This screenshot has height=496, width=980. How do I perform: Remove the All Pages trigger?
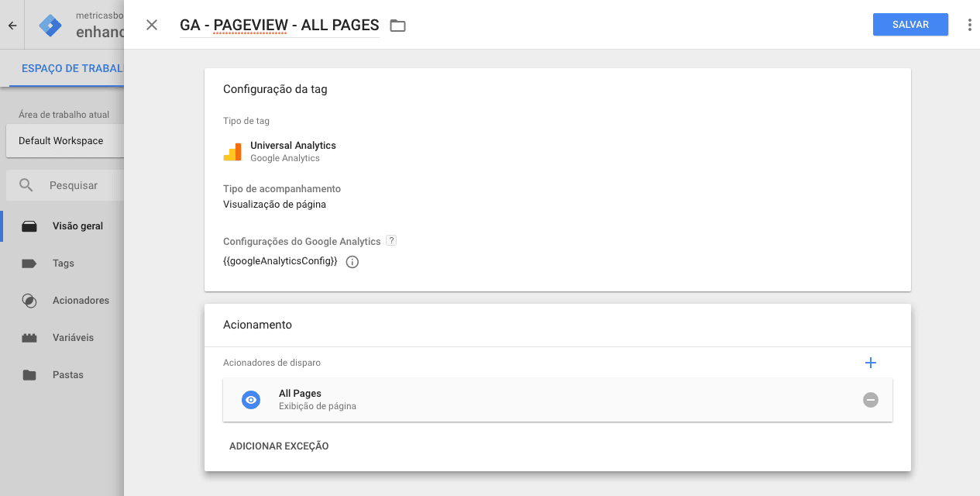tap(871, 399)
